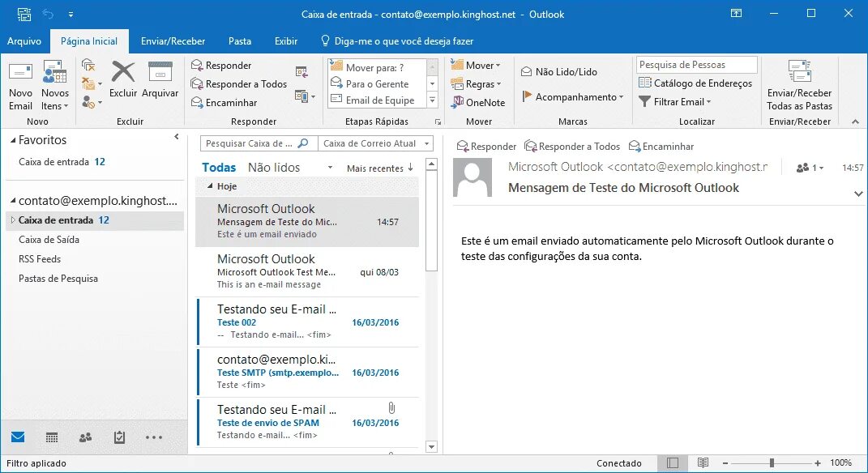Open the Novos Itens menu
Viewport: 868px width, 473px height.
click(55, 87)
